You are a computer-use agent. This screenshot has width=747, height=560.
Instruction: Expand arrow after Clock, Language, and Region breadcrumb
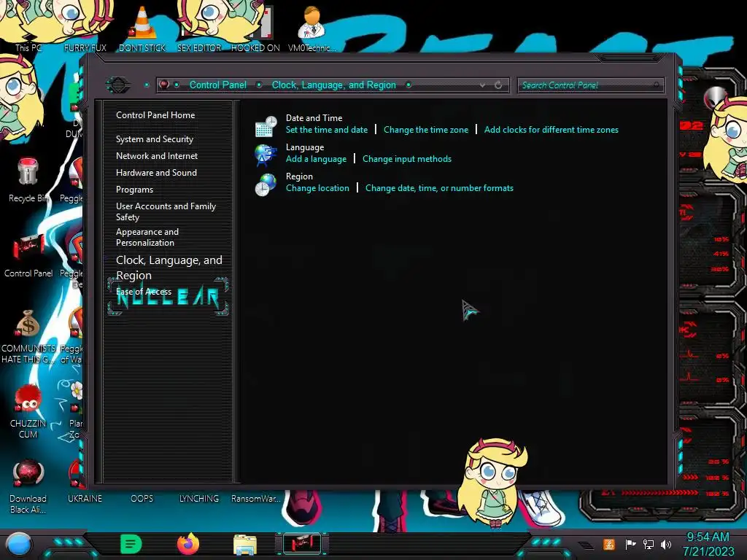409,85
